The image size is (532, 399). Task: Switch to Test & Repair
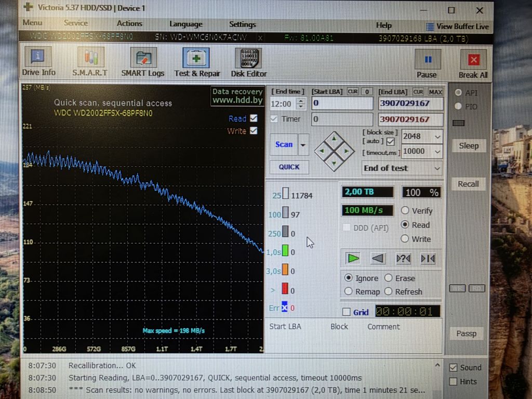197,62
